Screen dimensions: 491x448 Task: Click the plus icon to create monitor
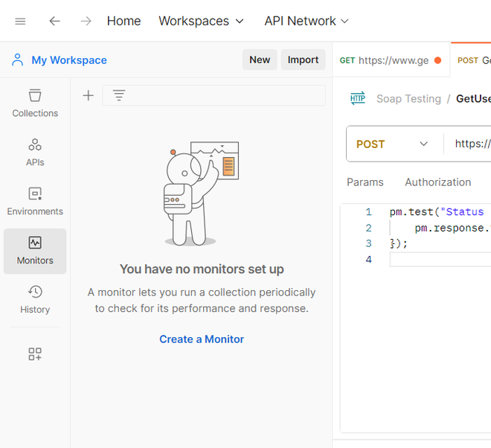pos(89,95)
